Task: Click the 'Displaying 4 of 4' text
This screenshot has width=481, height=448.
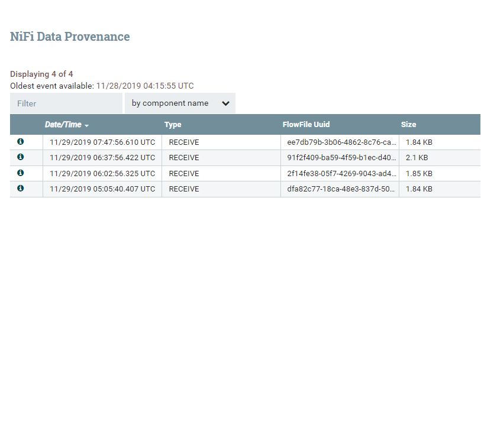Action: coord(41,74)
